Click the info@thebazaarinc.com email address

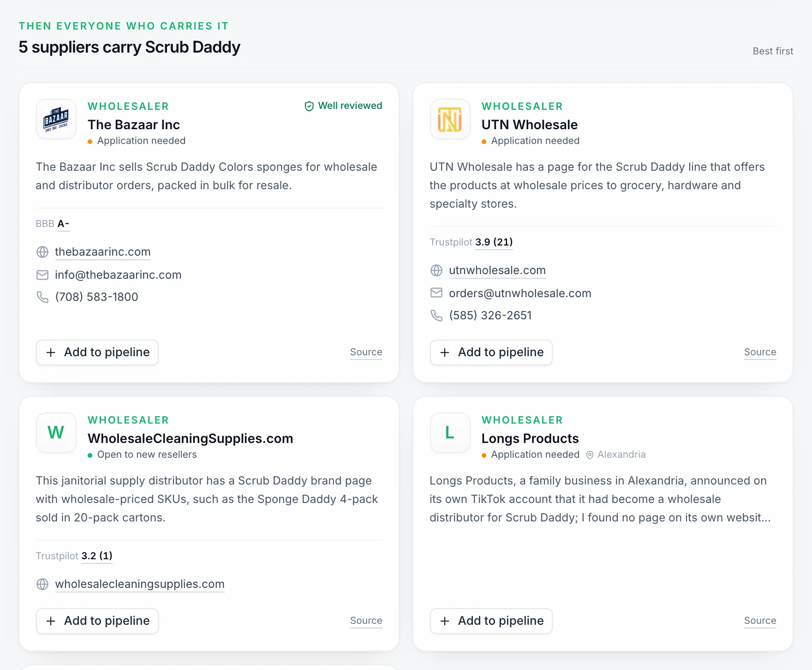[118, 275]
